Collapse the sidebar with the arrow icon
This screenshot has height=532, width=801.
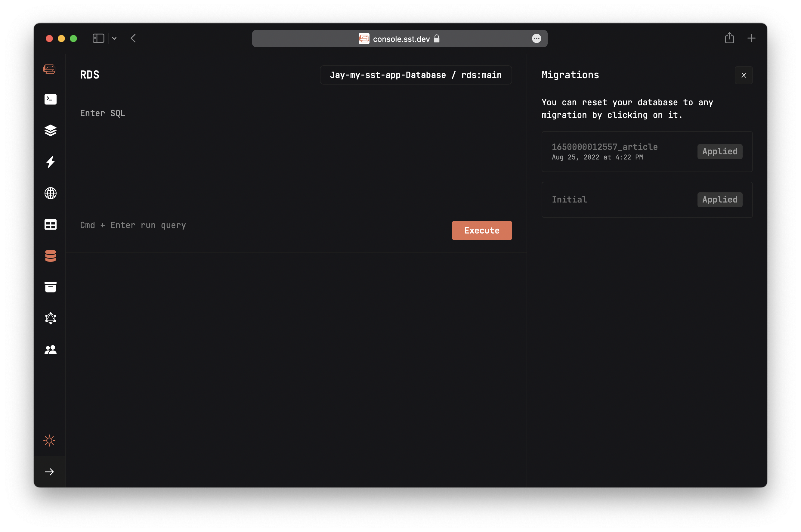coord(50,471)
